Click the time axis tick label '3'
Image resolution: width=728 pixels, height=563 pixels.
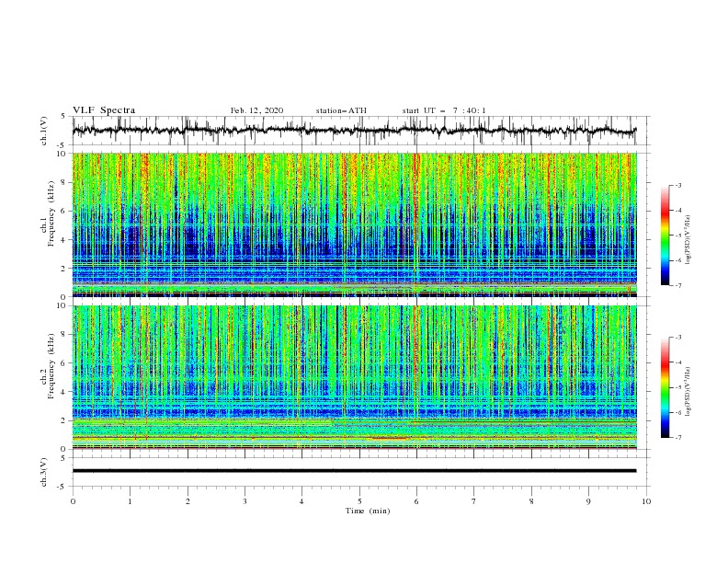tap(245, 501)
